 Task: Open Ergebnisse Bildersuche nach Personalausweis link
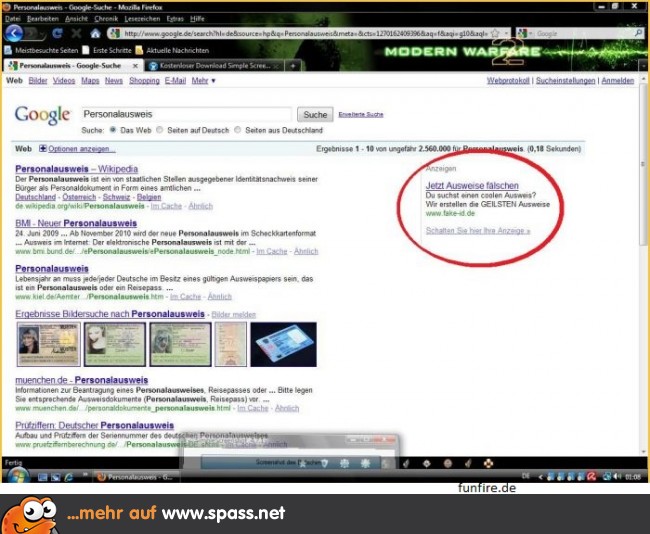coord(110,314)
